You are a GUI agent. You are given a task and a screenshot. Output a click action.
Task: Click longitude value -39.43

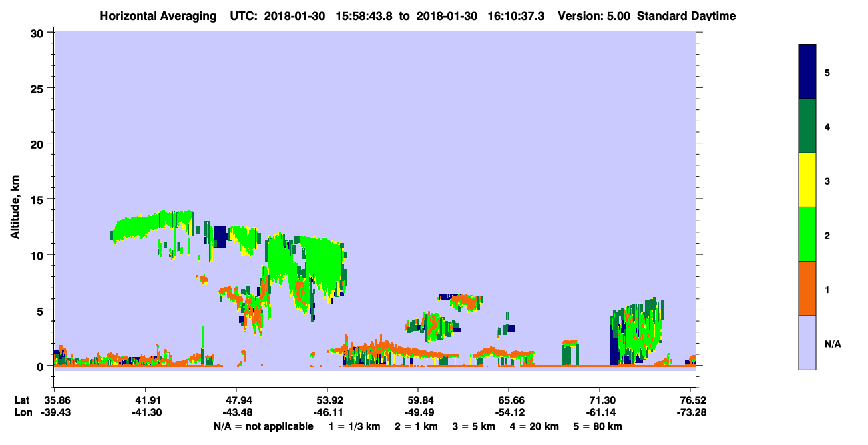(55, 412)
